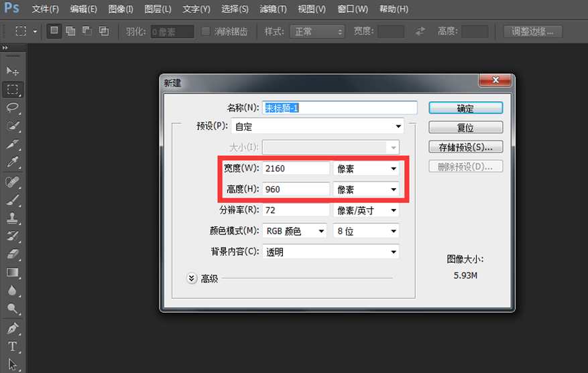
Task: Open the 编辑(E) menu
Action: tap(83, 9)
